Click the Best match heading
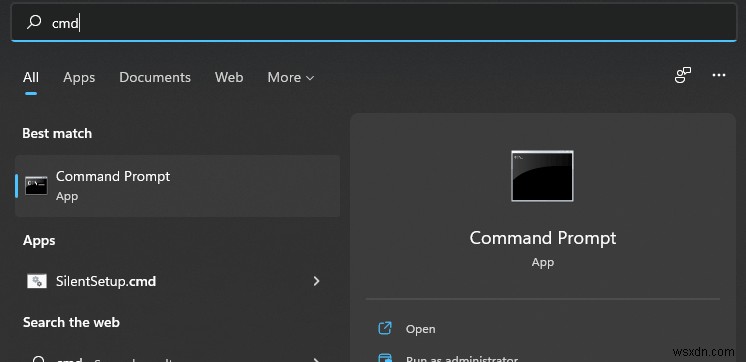Screen dimensions: 746x362 click(x=57, y=134)
